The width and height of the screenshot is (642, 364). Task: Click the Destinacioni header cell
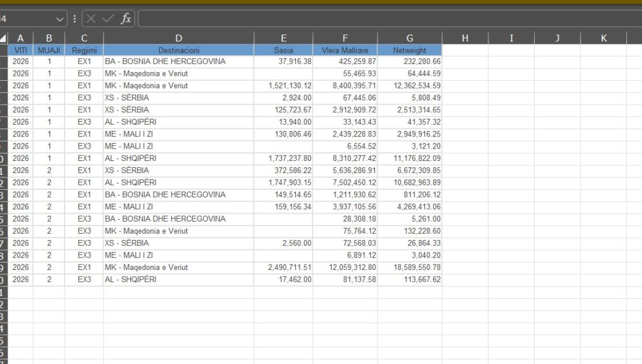pyautogui.click(x=179, y=49)
